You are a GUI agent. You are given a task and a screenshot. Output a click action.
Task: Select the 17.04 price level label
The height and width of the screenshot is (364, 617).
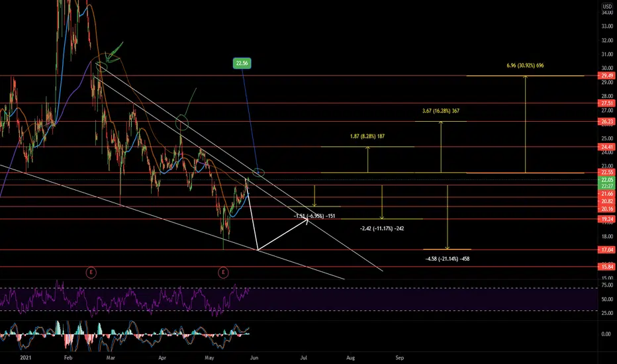[606, 250]
